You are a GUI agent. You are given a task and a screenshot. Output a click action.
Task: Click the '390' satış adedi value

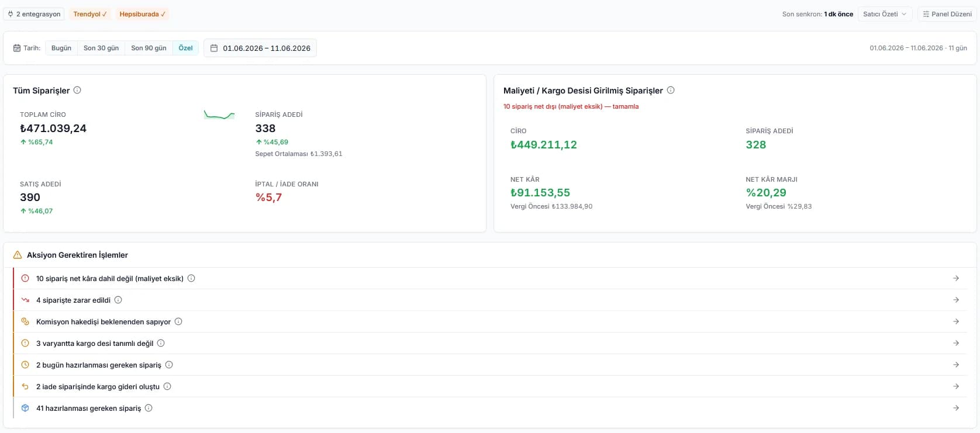click(30, 197)
